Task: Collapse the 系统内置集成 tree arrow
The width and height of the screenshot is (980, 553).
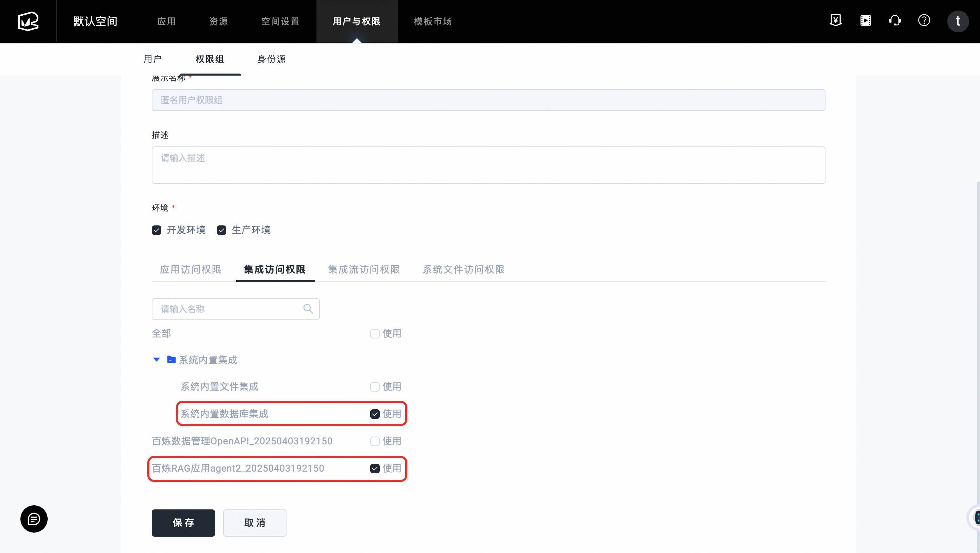Action: pyautogui.click(x=157, y=360)
